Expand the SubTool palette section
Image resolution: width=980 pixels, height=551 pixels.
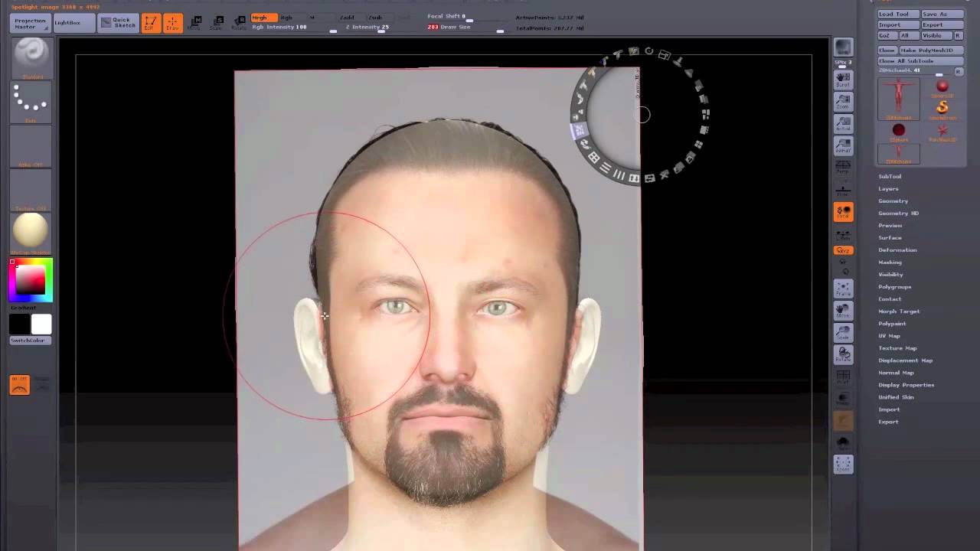890,177
